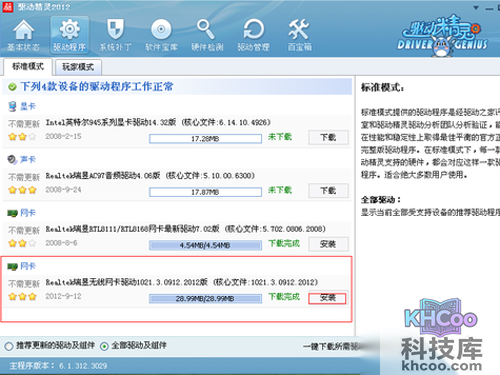Click star rating of Realtek wireless driver
Image resolution: width=500 pixels, height=375 pixels.
(22, 296)
